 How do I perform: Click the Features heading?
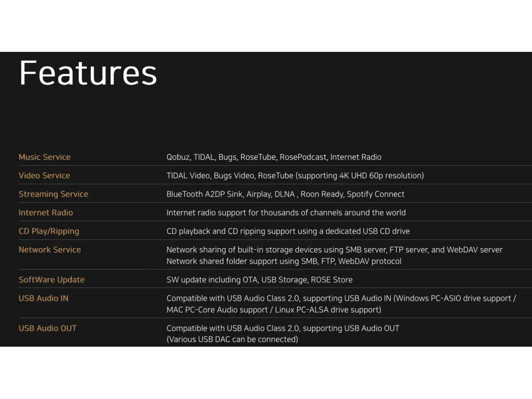(x=88, y=73)
